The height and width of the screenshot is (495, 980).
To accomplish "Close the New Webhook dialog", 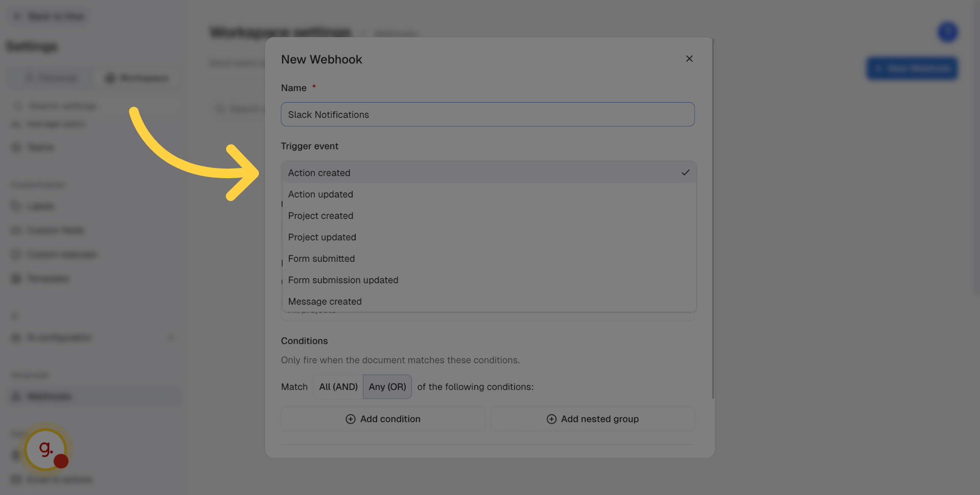I will click(x=689, y=59).
